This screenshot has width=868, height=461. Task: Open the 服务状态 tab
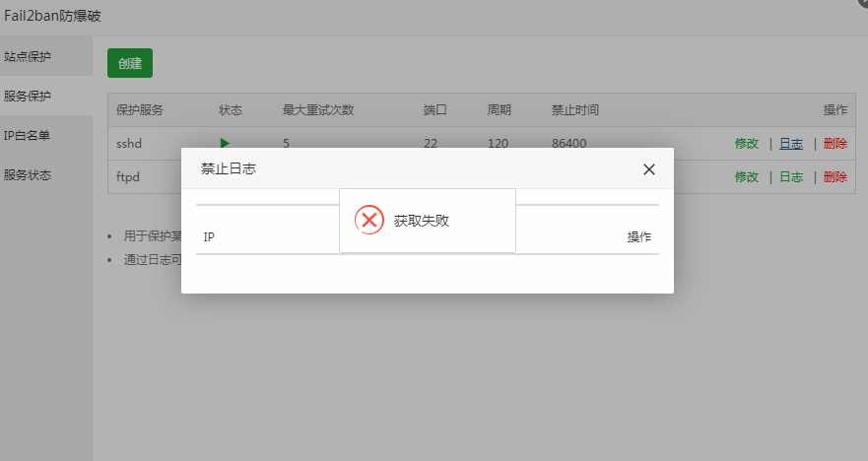pos(46,175)
